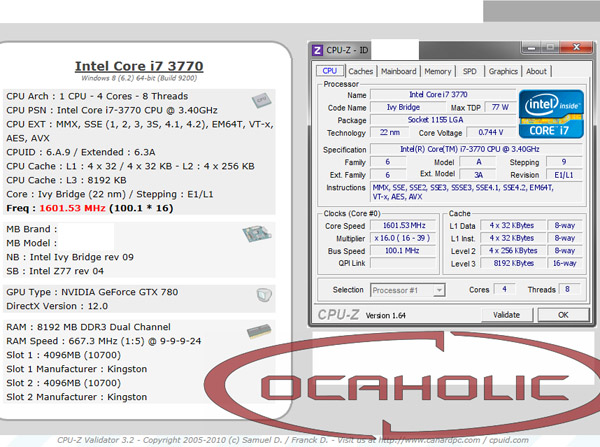This screenshot has width=600, height=447.
Task: Click the Windows 8 64-bit build subtitle
Action: 139,78
